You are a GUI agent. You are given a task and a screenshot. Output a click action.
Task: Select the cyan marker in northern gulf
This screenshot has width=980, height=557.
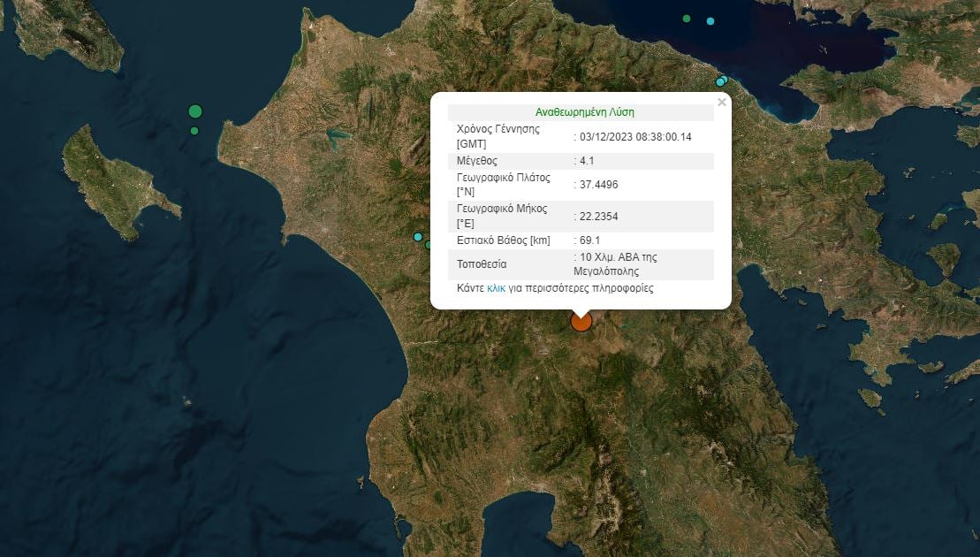coord(710,21)
